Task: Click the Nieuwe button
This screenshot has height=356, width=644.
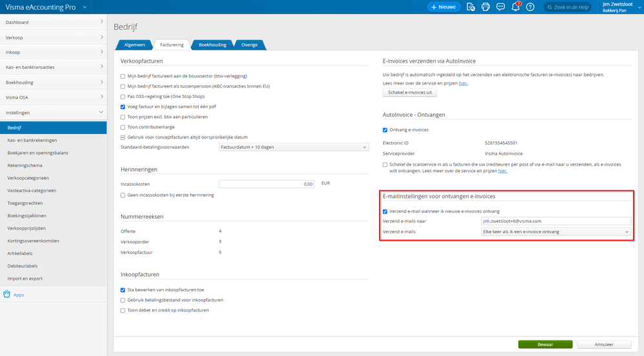Action: pyautogui.click(x=444, y=7)
